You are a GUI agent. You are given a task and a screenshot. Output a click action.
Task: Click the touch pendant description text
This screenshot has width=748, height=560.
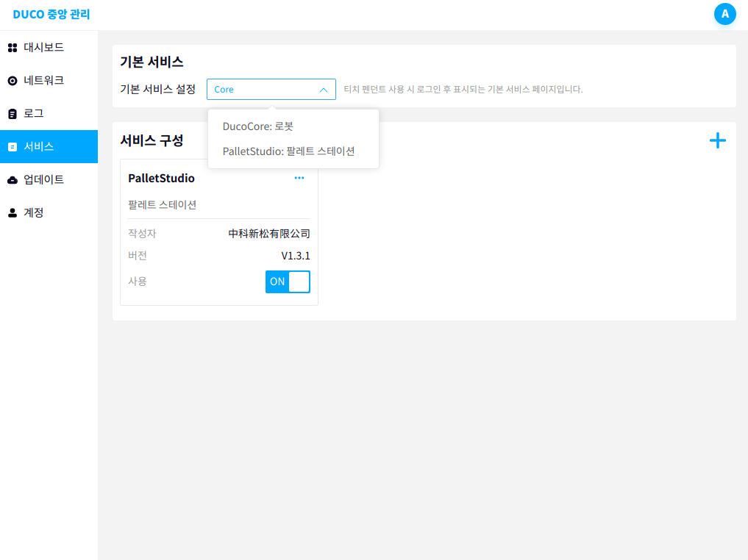(x=463, y=89)
